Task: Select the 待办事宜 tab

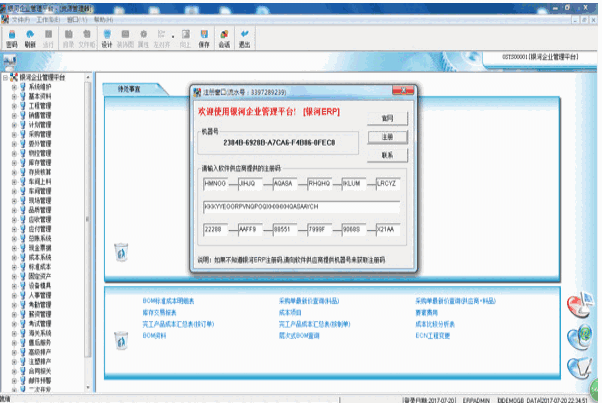Action: click(x=129, y=89)
